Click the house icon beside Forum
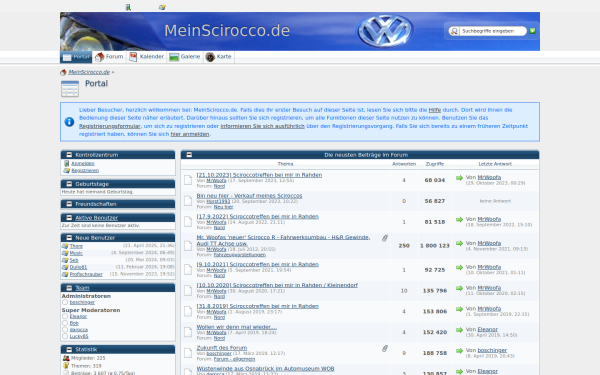The width and height of the screenshot is (600, 375). 99,57
